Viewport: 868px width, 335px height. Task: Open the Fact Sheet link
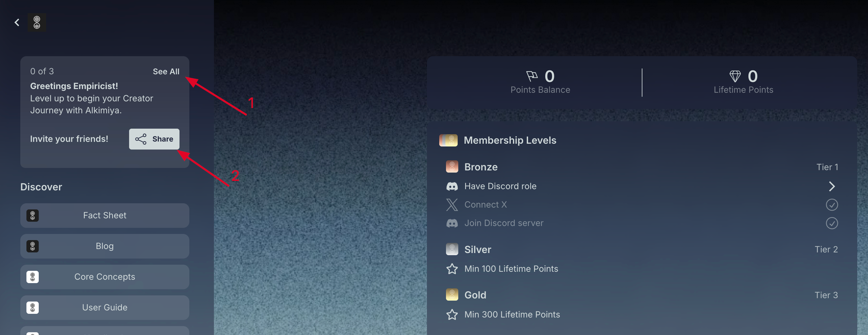click(105, 216)
